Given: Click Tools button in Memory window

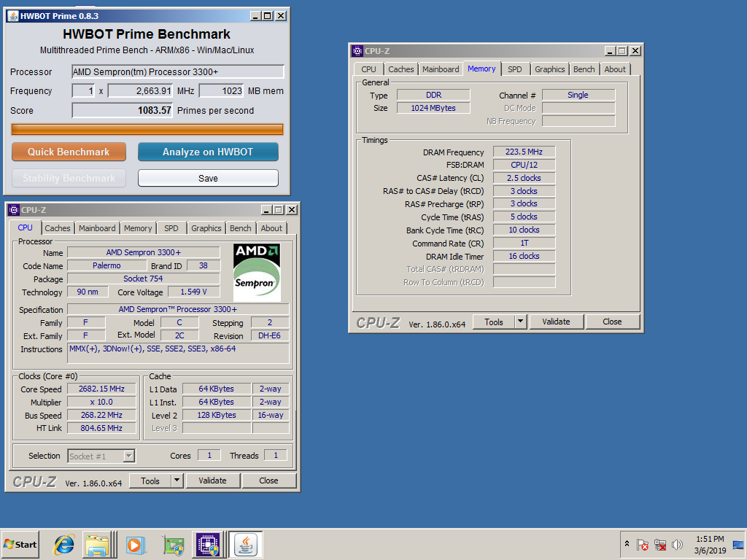Looking at the screenshot, I should tap(494, 322).
